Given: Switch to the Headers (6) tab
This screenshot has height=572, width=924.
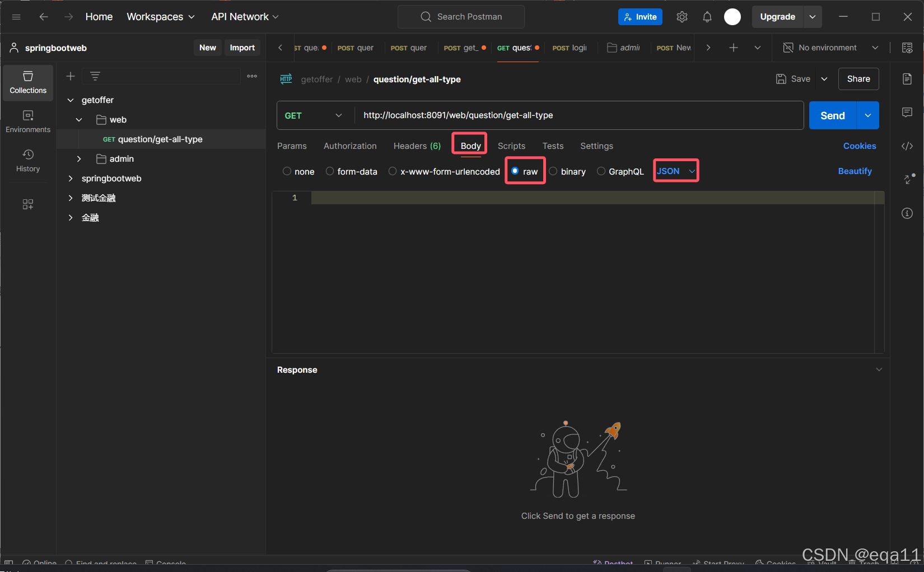Looking at the screenshot, I should tap(417, 146).
